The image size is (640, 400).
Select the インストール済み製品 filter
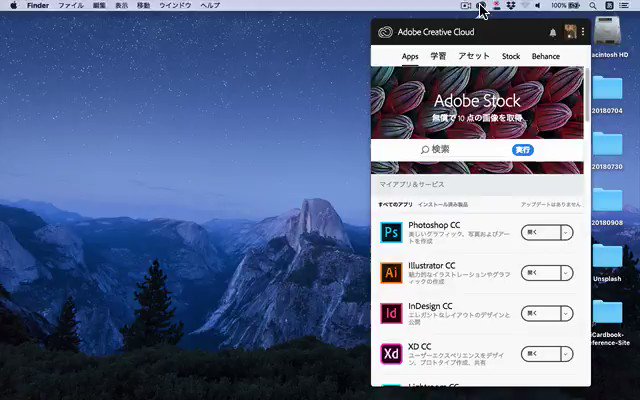point(443,204)
